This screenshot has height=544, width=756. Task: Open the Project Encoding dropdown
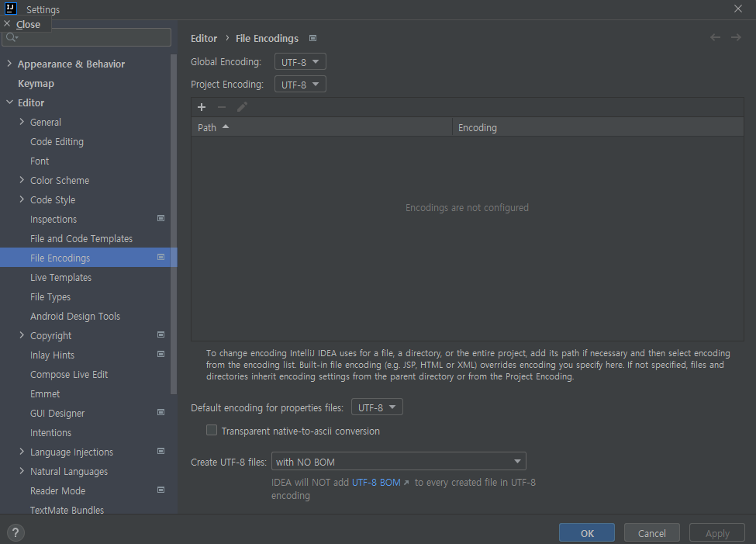300,84
